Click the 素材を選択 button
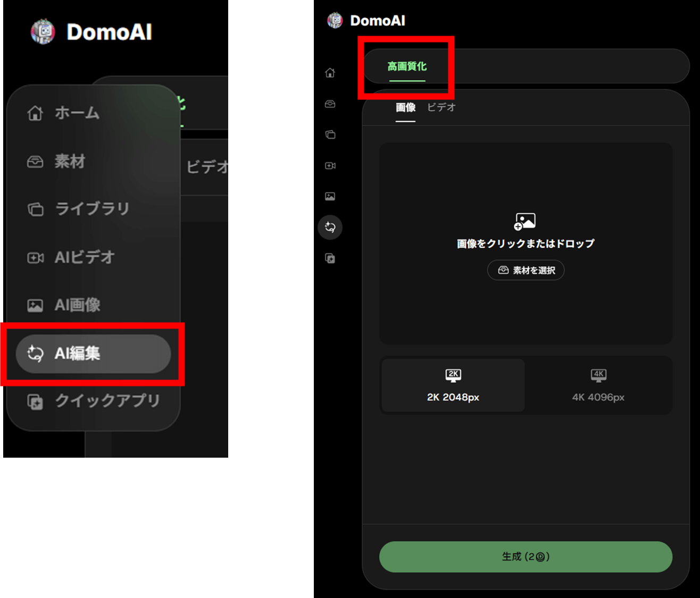Screen dimensions: 700x598 (526, 270)
